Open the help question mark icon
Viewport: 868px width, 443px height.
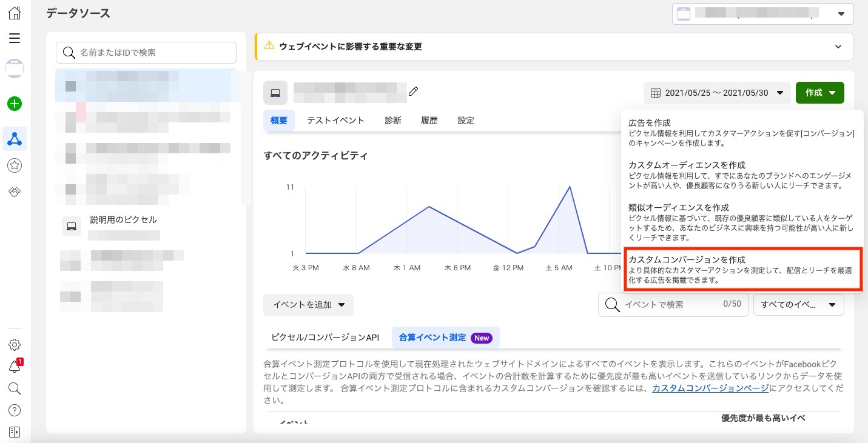click(15, 410)
